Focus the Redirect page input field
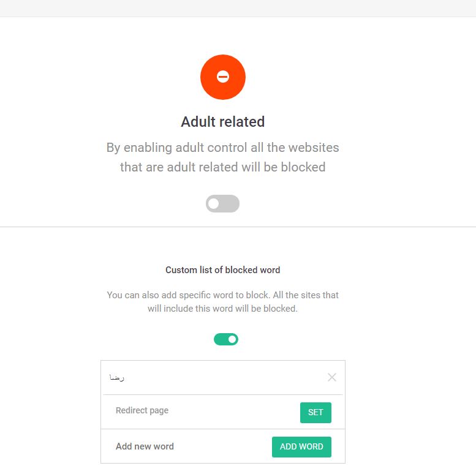The height and width of the screenshot is (474, 476). pyautogui.click(x=196, y=411)
